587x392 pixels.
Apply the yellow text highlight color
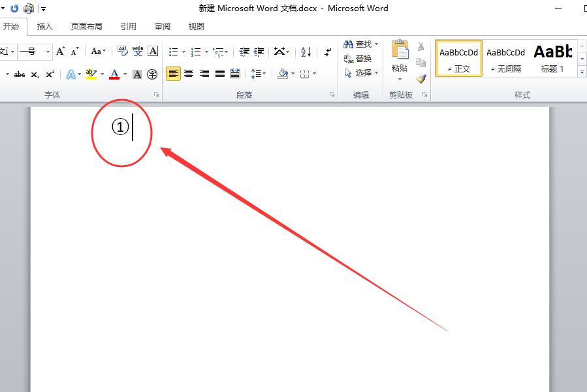click(91, 74)
